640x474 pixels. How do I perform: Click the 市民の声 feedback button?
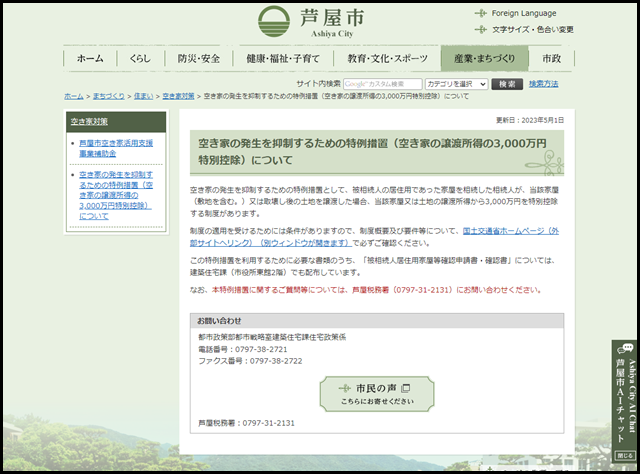tap(377, 394)
